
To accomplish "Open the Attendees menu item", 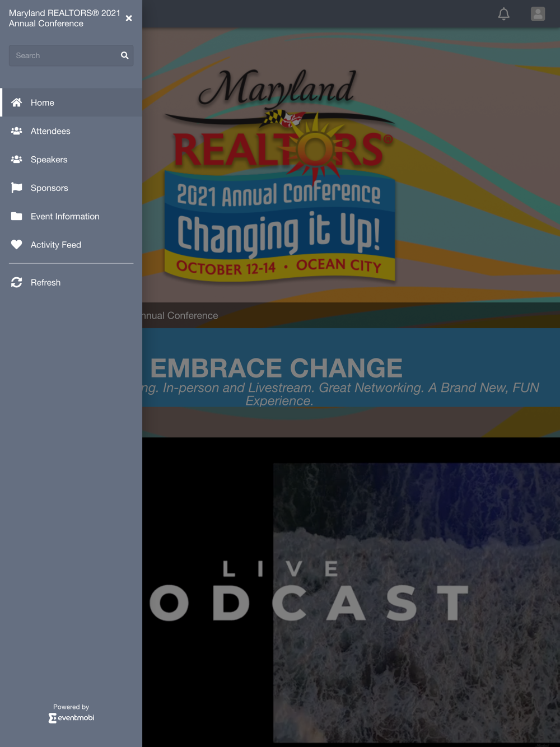I will tap(71, 131).
